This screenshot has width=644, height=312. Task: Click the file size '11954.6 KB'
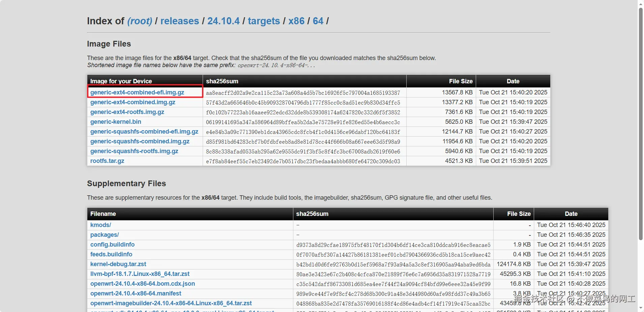(x=458, y=141)
